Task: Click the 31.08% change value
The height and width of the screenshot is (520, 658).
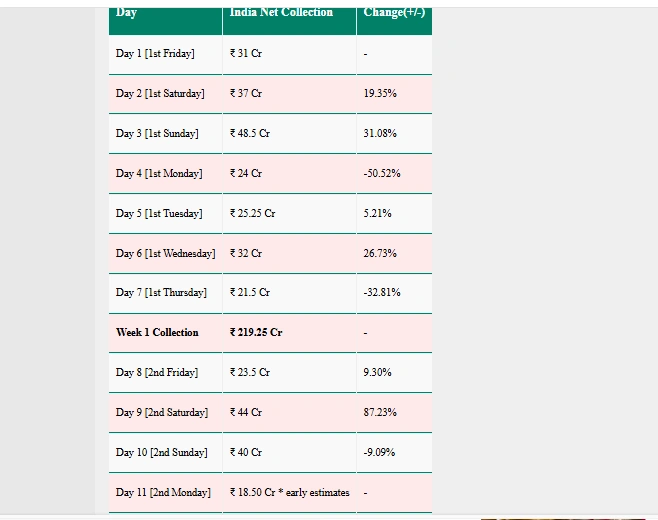Action: pyautogui.click(x=380, y=133)
